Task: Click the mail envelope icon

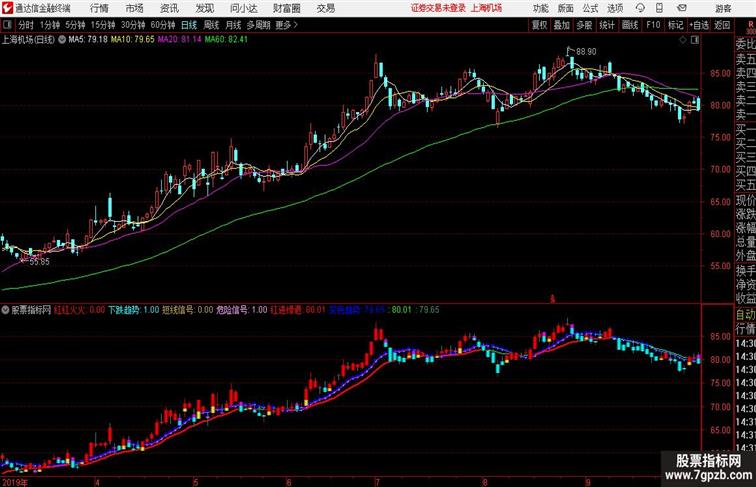Action: pos(682,8)
